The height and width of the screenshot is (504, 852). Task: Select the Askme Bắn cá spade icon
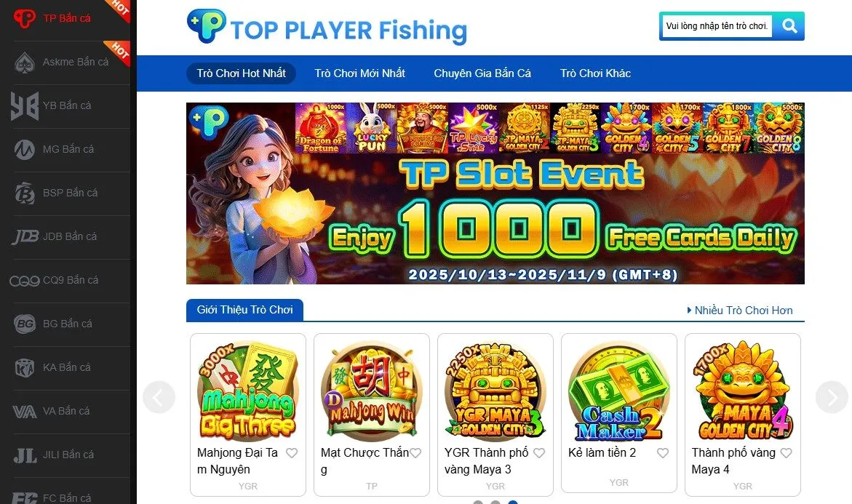25,63
